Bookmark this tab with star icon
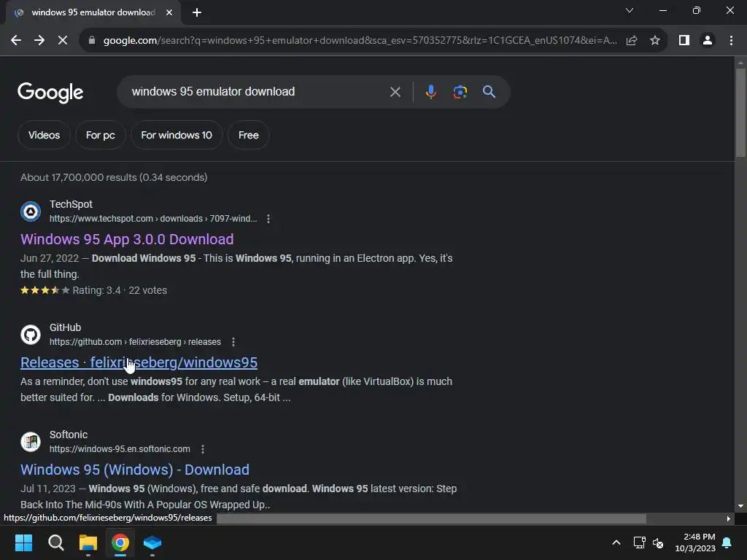Image resolution: width=747 pixels, height=560 pixels. click(655, 41)
